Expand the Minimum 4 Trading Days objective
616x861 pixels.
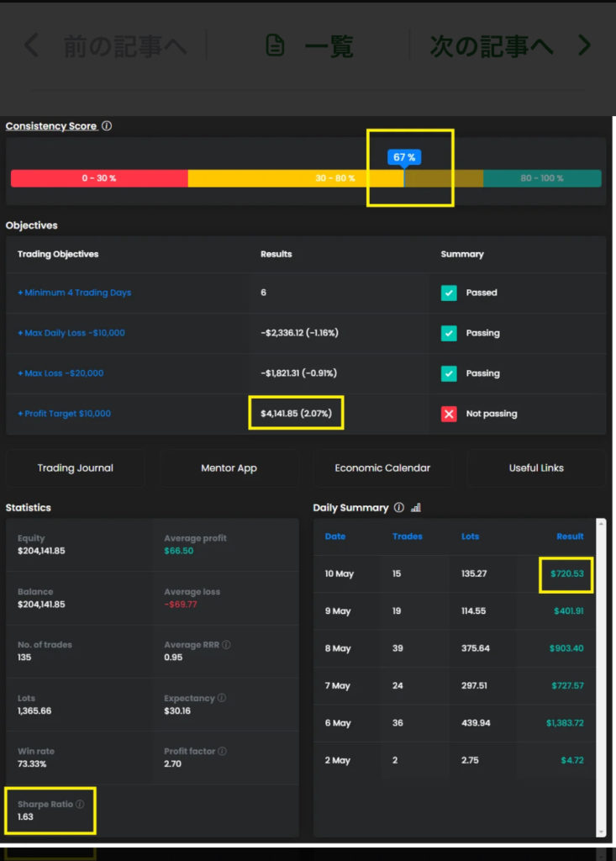74,293
